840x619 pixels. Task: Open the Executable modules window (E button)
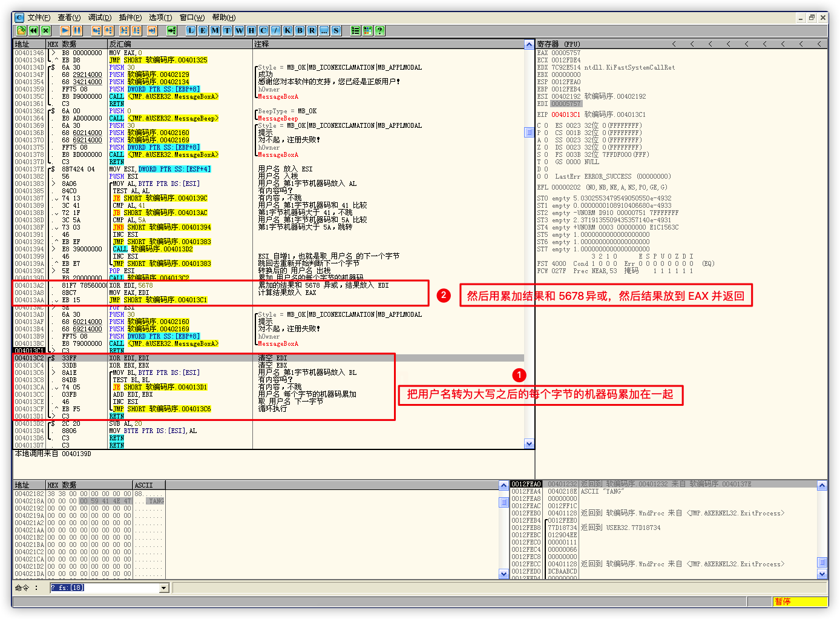click(203, 30)
